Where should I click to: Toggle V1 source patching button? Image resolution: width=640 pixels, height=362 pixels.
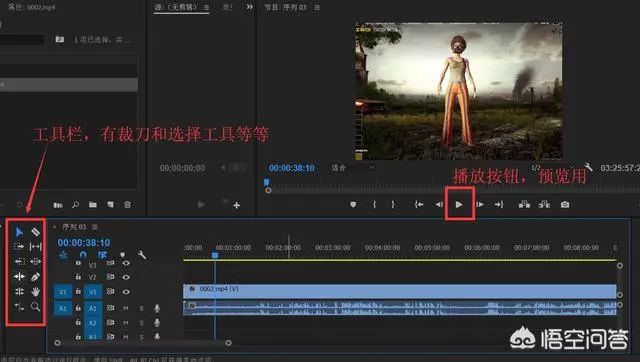[63, 292]
